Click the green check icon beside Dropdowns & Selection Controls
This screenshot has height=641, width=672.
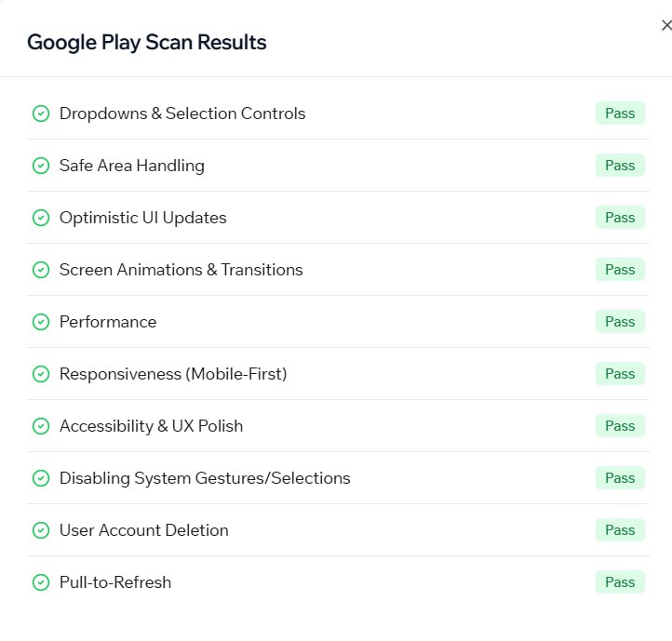pyautogui.click(x=40, y=114)
